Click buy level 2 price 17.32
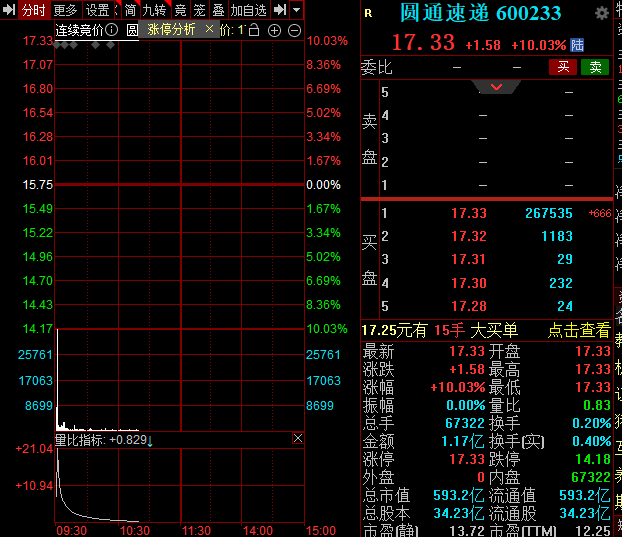This screenshot has width=622, height=537. coord(469,236)
